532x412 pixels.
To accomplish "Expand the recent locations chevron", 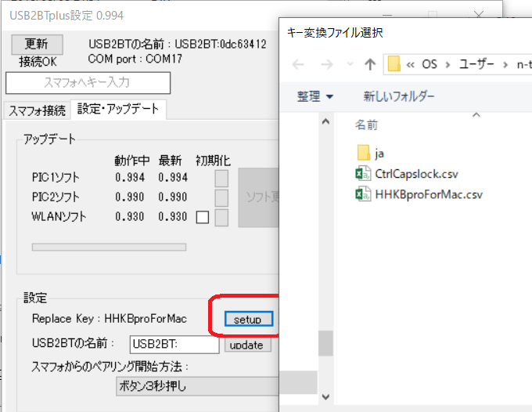I will point(347,64).
